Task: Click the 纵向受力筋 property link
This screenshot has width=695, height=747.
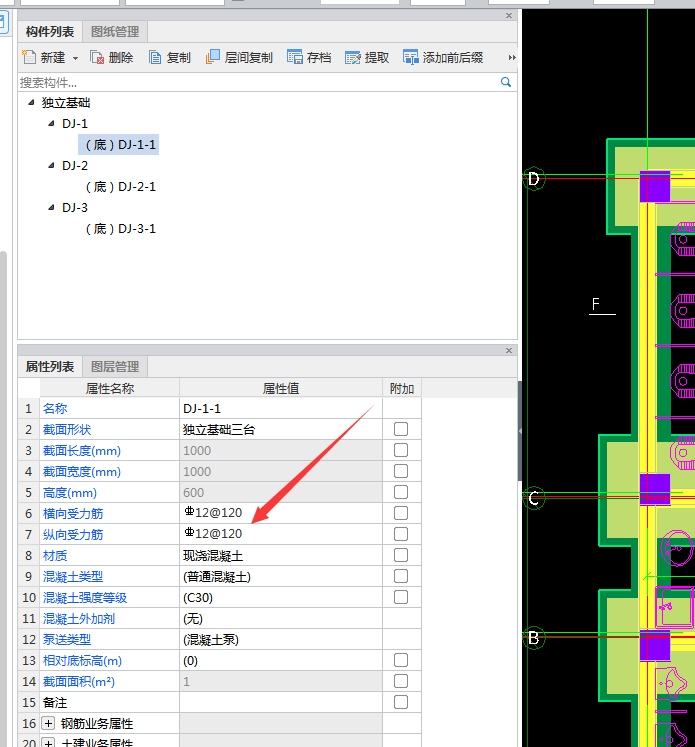Action: click(x=73, y=535)
